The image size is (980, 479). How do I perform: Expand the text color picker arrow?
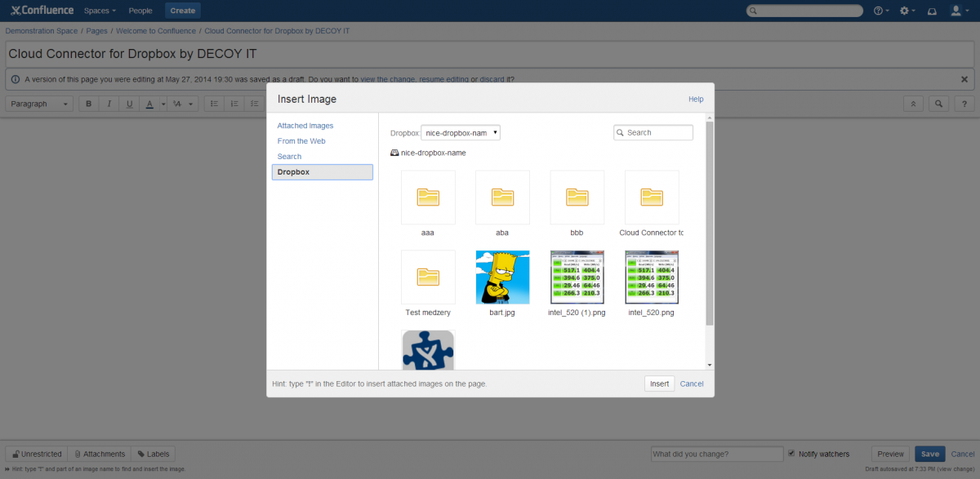click(x=163, y=104)
